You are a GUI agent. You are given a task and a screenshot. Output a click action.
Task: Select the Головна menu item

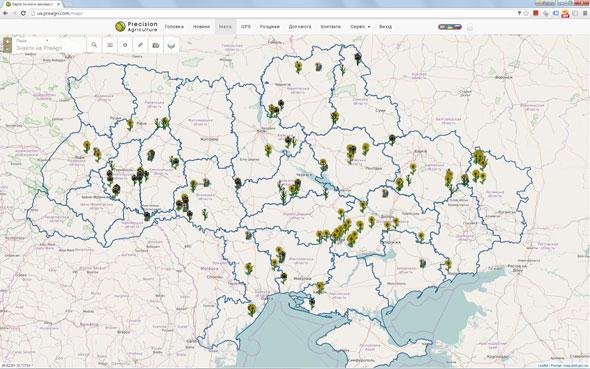pyautogui.click(x=174, y=27)
